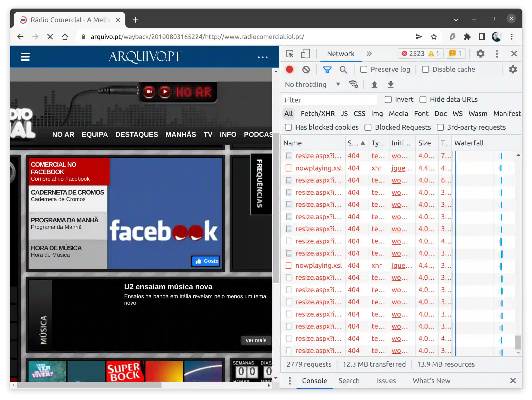This screenshot has height=400, width=532.
Task: Click the 'ver mais' button
Action: click(x=256, y=340)
